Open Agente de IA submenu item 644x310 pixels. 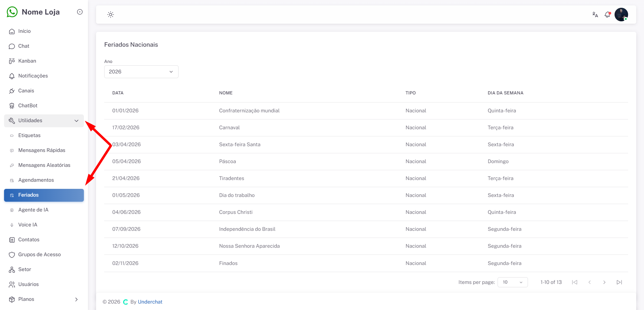(x=44, y=210)
